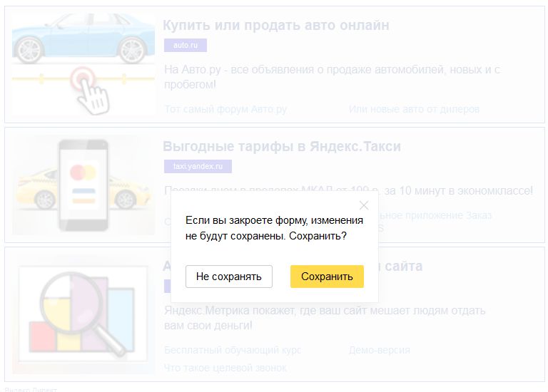Click the Яндекс.Метрика ad description text
The width and height of the screenshot is (548, 392).
[x=325, y=318]
